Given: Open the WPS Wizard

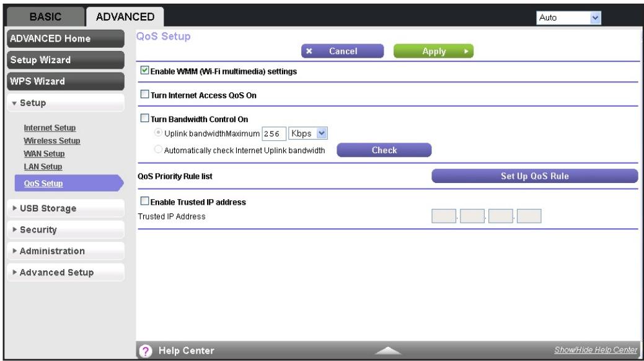Looking at the screenshot, I should click(66, 81).
